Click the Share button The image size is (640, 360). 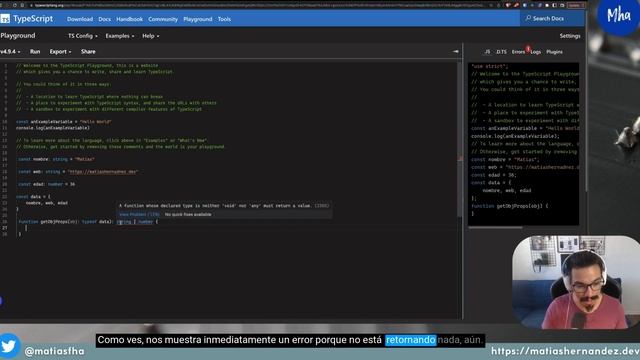[88, 52]
